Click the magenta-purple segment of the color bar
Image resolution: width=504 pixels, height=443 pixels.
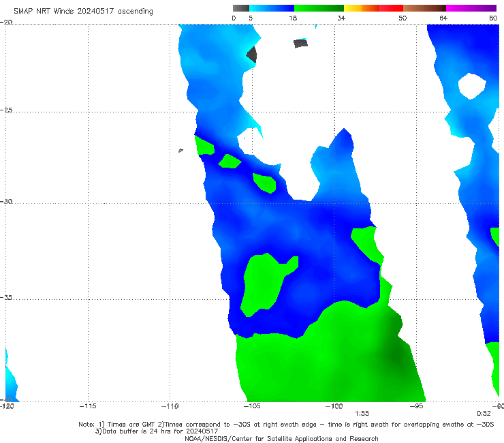point(471,8)
